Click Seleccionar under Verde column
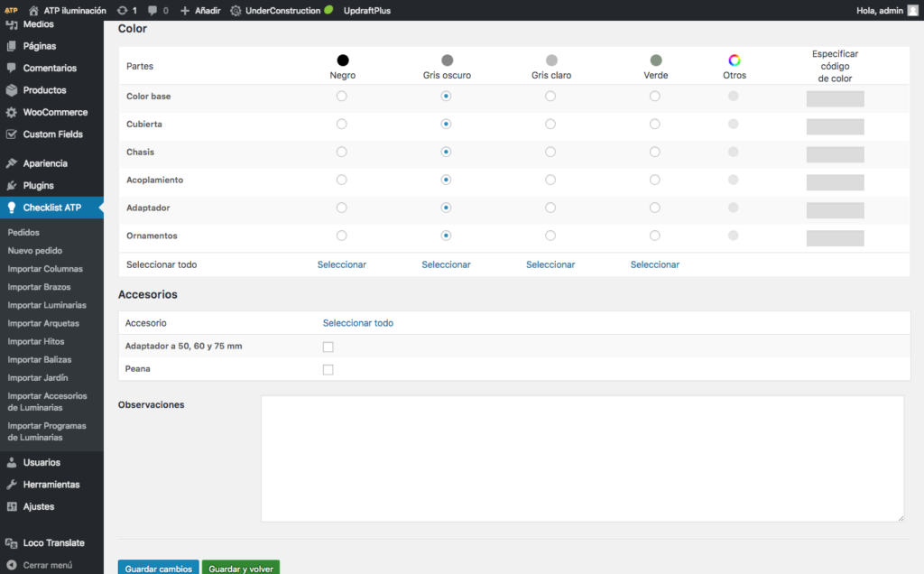Screen dimensions: 924x574 [655, 264]
